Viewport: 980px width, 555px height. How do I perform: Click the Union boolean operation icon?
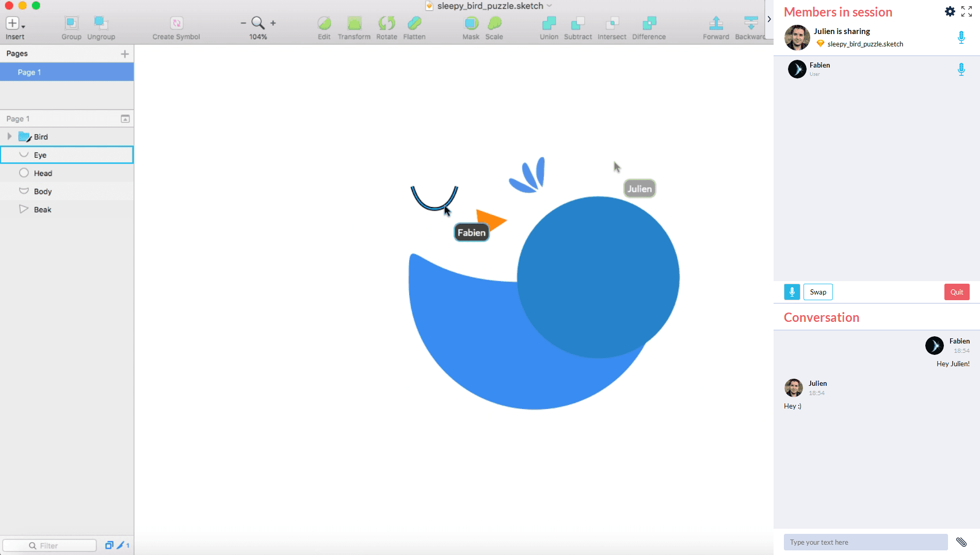(x=549, y=24)
